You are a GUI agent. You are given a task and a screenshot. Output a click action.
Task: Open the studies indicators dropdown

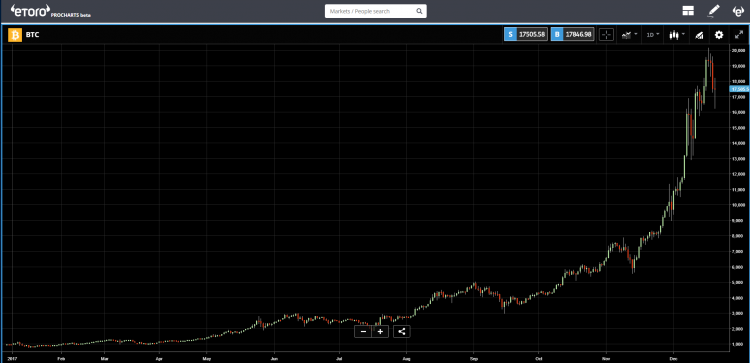629,34
